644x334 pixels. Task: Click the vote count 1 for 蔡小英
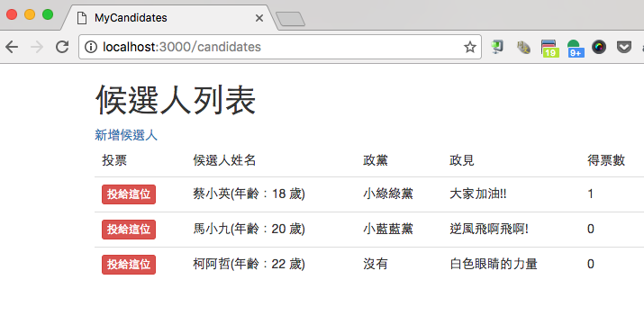590,194
